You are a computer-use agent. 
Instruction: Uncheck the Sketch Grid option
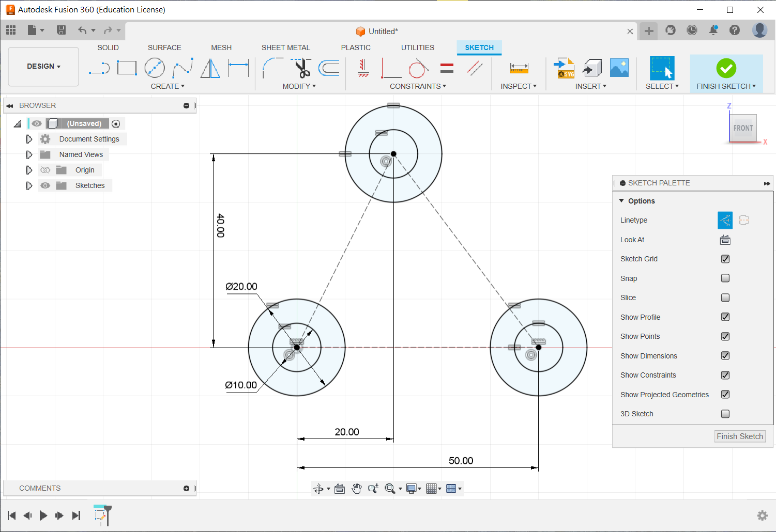point(725,259)
